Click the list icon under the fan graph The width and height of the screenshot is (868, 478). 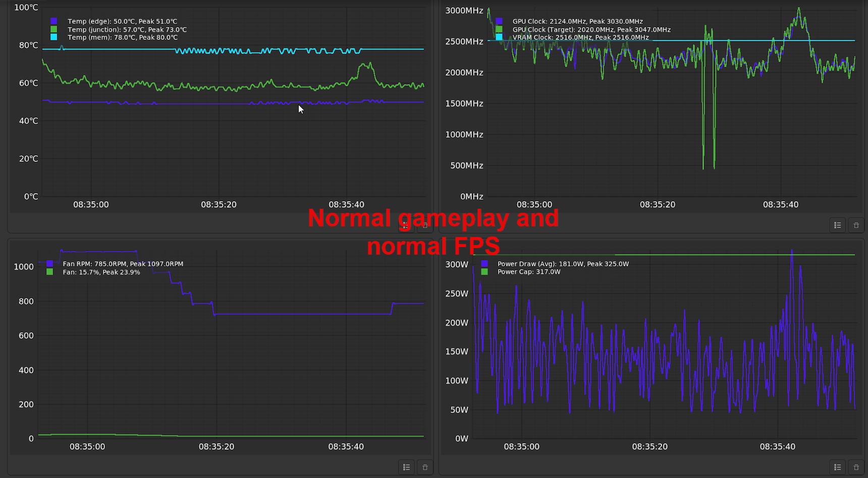[x=406, y=467]
